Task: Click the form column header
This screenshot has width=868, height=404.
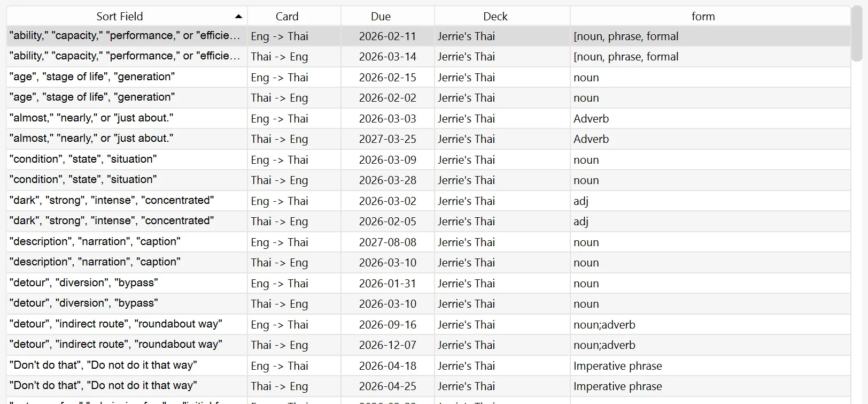Action: pos(703,17)
